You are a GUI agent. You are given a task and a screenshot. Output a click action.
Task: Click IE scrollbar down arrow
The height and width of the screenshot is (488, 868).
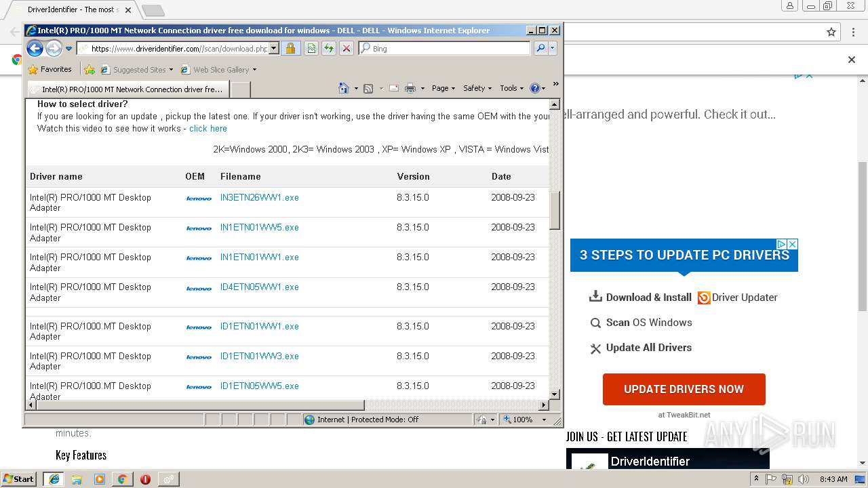(555, 394)
